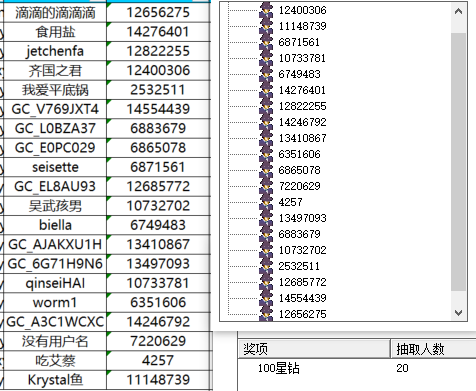The height and width of the screenshot is (391, 476).
Task: Click the vertical scrollbar thumb of the list
Action: pyautogui.click(x=458, y=162)
